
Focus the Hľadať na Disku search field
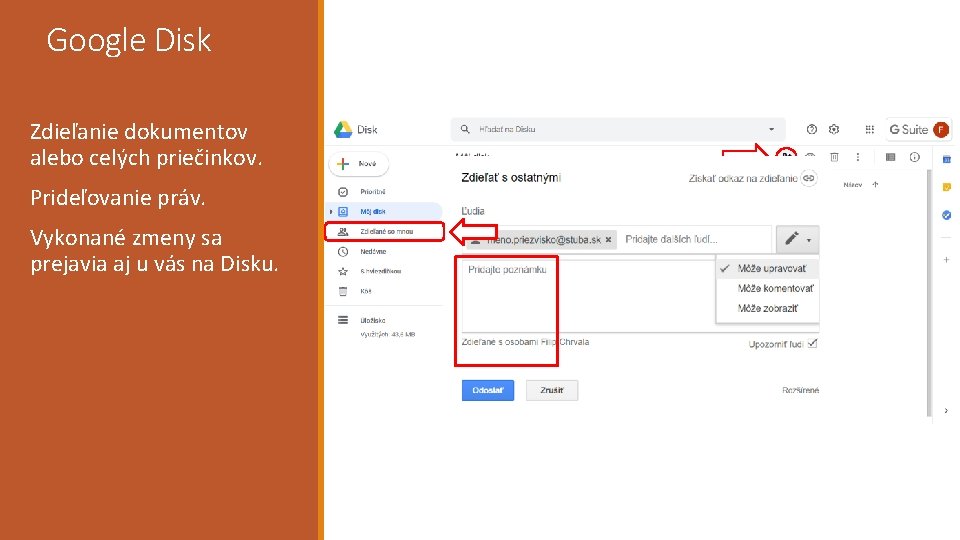click(x=618, y=129)
